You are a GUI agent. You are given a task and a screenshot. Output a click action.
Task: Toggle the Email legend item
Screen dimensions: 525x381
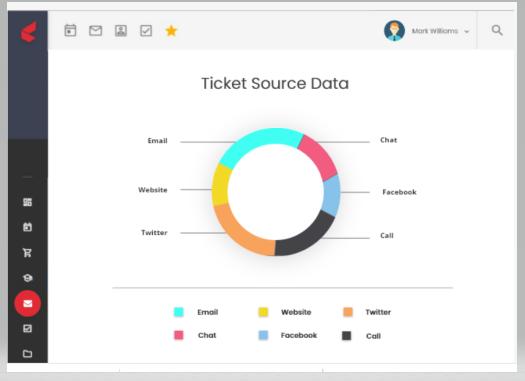[196, 312]
